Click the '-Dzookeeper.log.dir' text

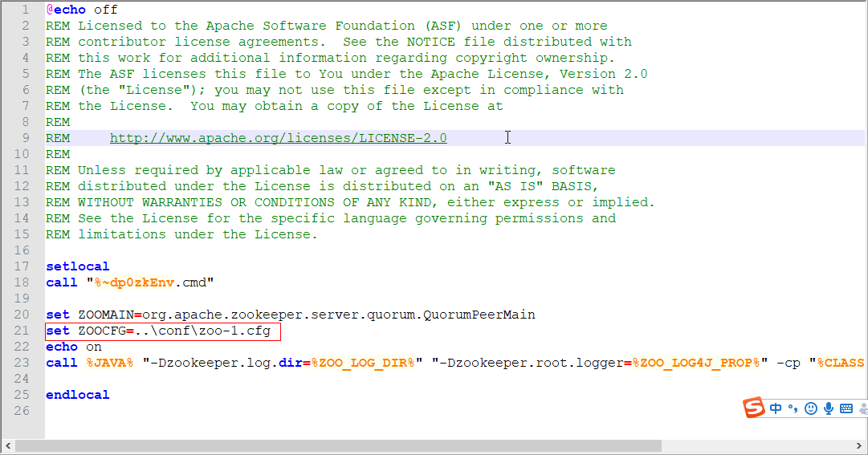[226, 363]
